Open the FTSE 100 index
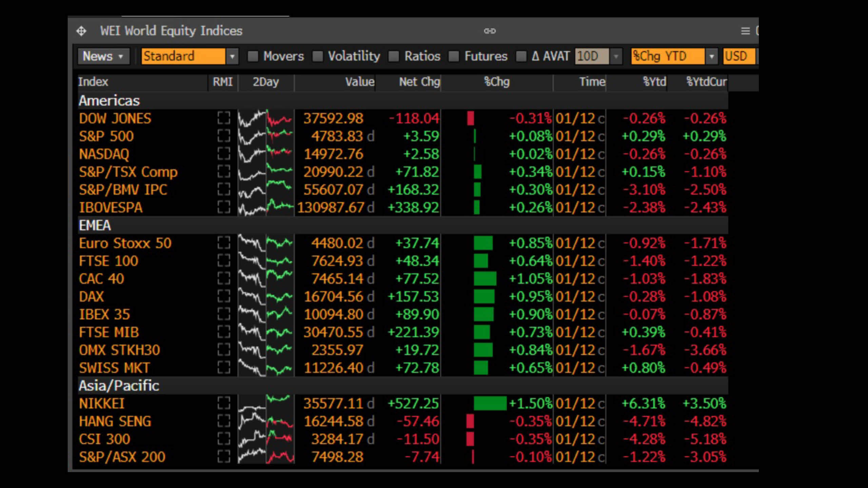The width and height of the screenshot is (868, 488). (108, 261)
